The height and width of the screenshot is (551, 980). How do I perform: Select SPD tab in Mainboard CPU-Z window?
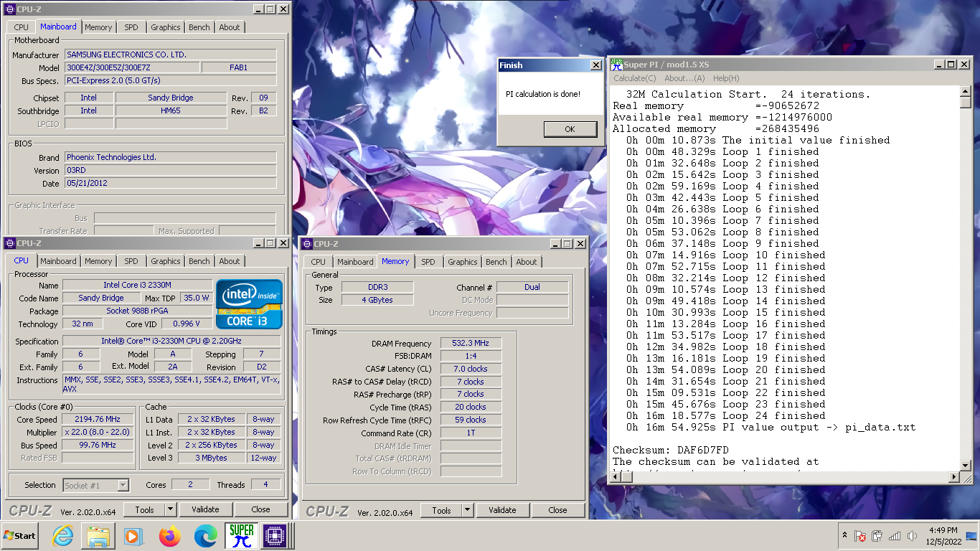coord(131,27)
